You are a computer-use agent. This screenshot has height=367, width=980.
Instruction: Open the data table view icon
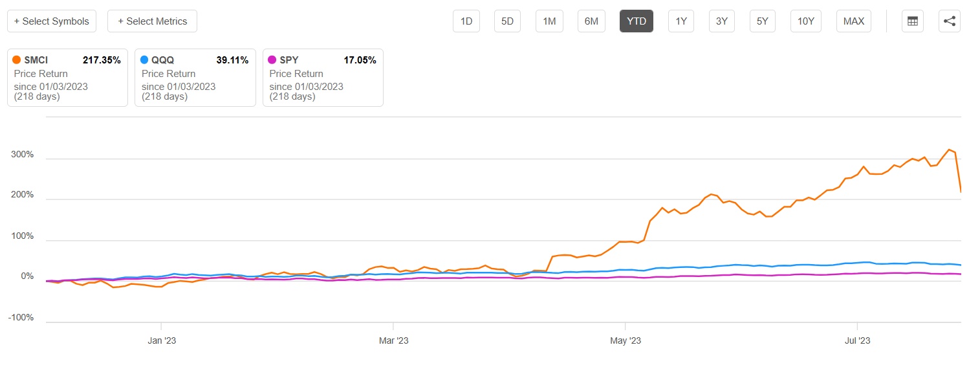click(913, 21)
